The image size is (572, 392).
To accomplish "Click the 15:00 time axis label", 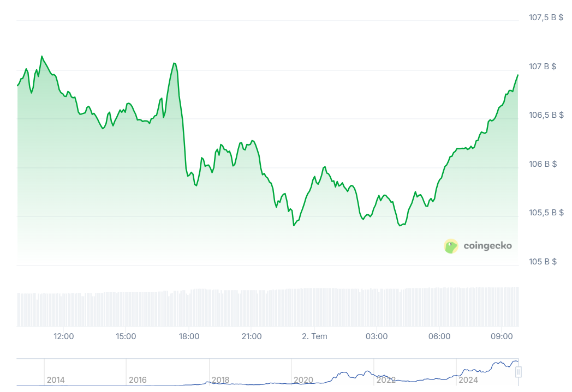I will click(x=126, y=336).
